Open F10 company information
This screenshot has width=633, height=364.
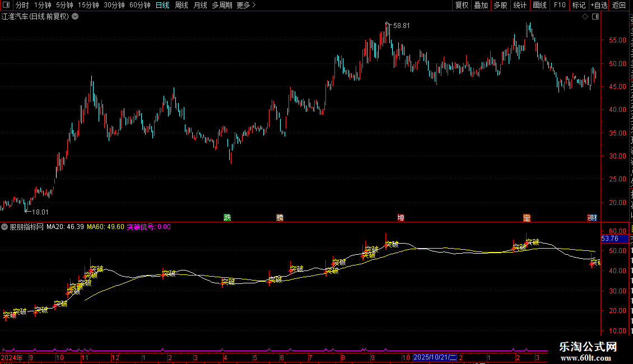pyautogui.click(x=560, y=5)
